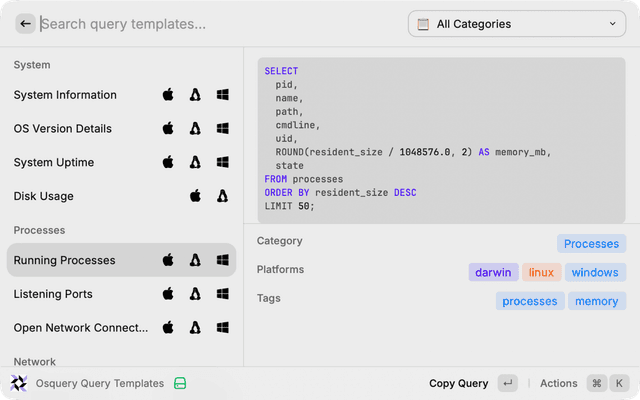Click the memory tag
Viewport: 640px width, 400px height.
coord(596,301)
